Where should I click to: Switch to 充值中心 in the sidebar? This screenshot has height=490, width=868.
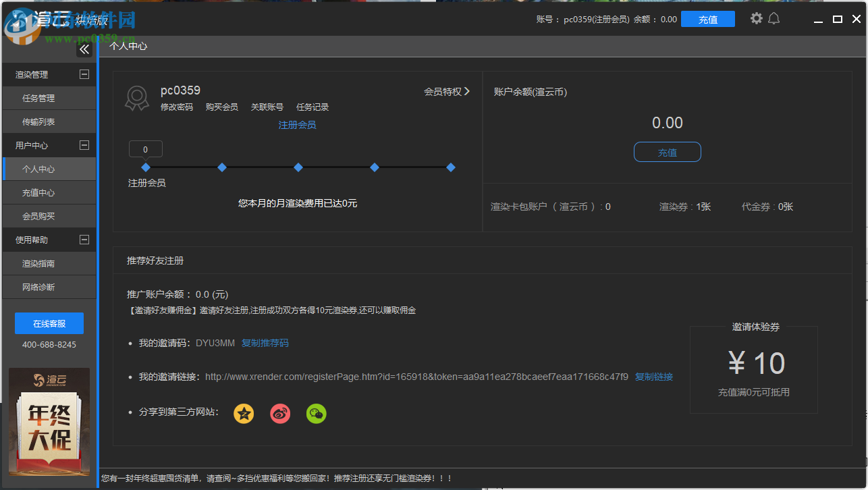(x=49, y=192)
